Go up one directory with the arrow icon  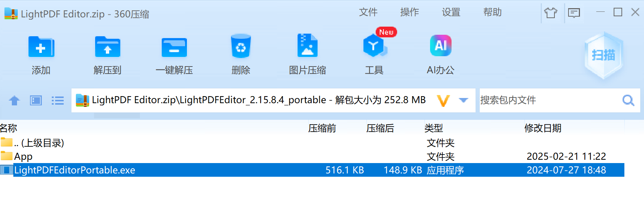[14, 100]
